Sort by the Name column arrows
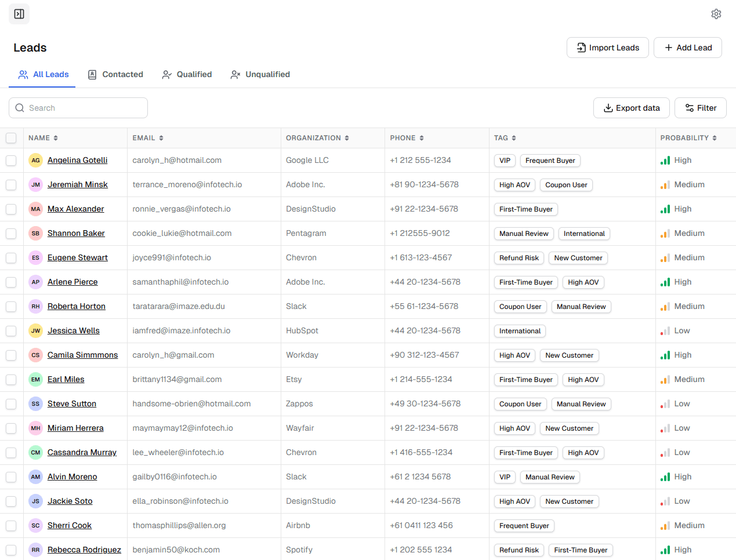Viewport: 736px width, 560px height. coord(56,138)
